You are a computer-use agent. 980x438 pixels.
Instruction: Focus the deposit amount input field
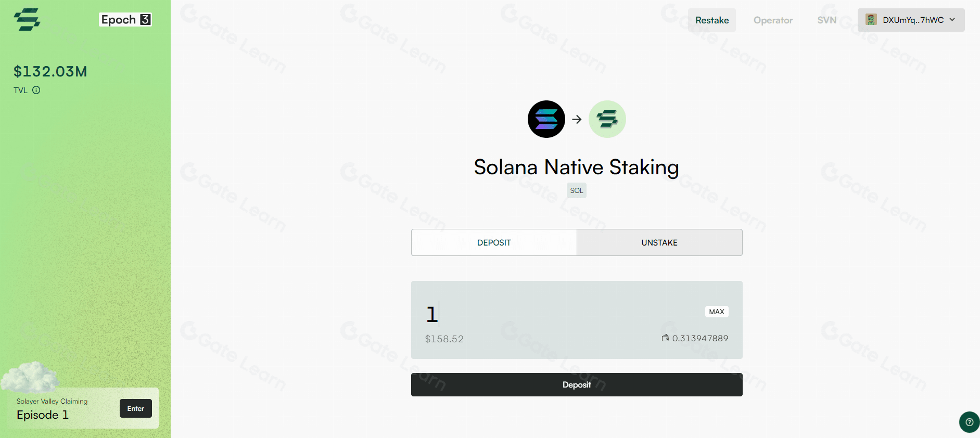pyautogui.click(x=557, y=314)
